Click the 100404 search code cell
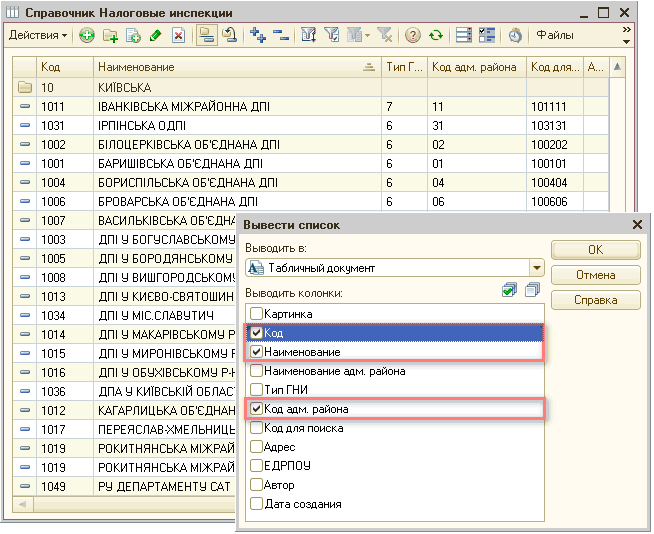Viewport: 654px width, 534px height. point(555,182)
